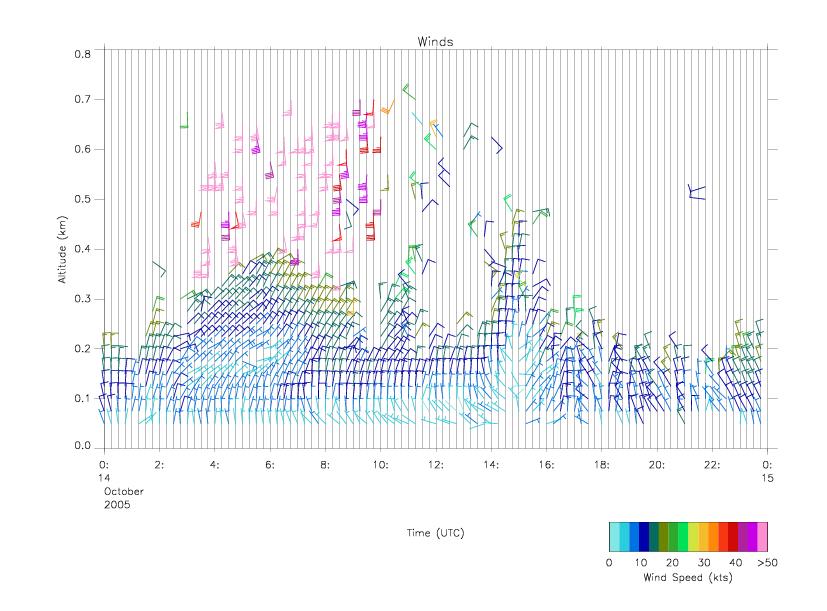
Task: Select the 0.6 altitude tick label
Action: 82,149
